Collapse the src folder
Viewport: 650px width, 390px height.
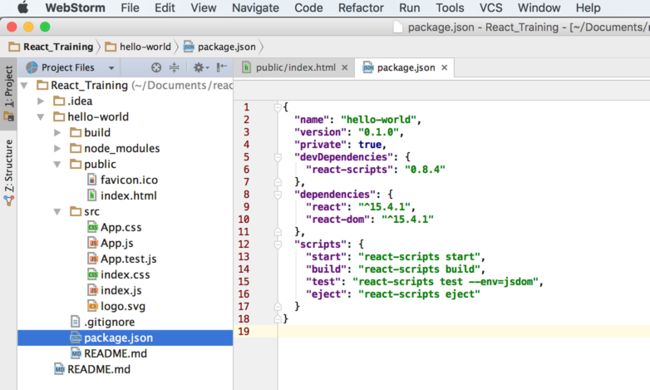(x=57, y=212)
